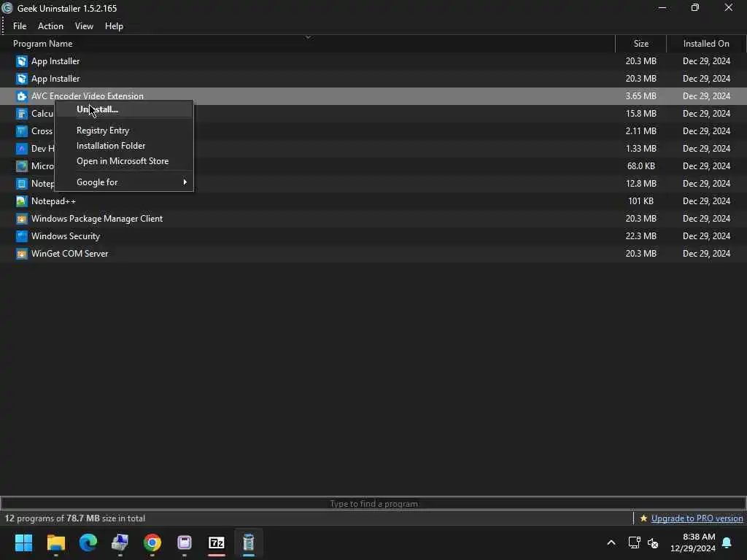Sort by the Installed On column header
Viewport: 747px width, 560px height.
[706, 43]
